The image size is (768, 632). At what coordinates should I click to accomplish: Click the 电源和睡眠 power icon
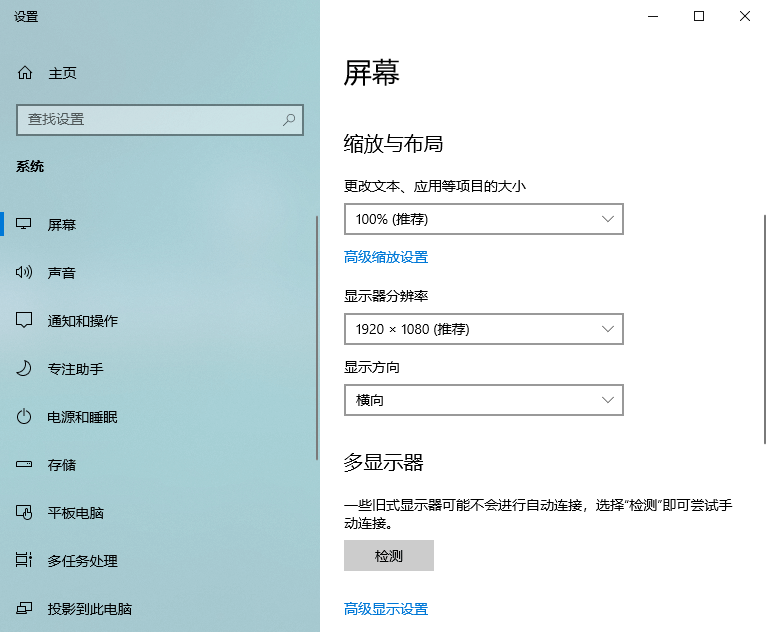pyautogui.click(x=25, y=417)
